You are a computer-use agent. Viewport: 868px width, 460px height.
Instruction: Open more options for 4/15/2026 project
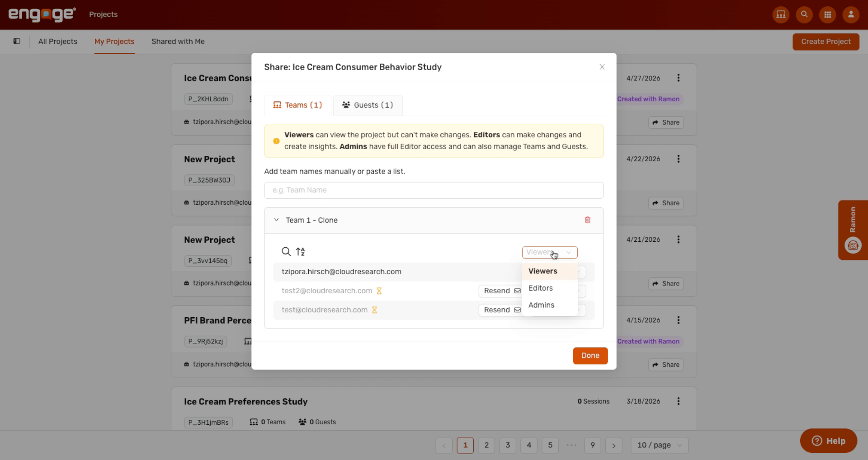click(678, 320)
